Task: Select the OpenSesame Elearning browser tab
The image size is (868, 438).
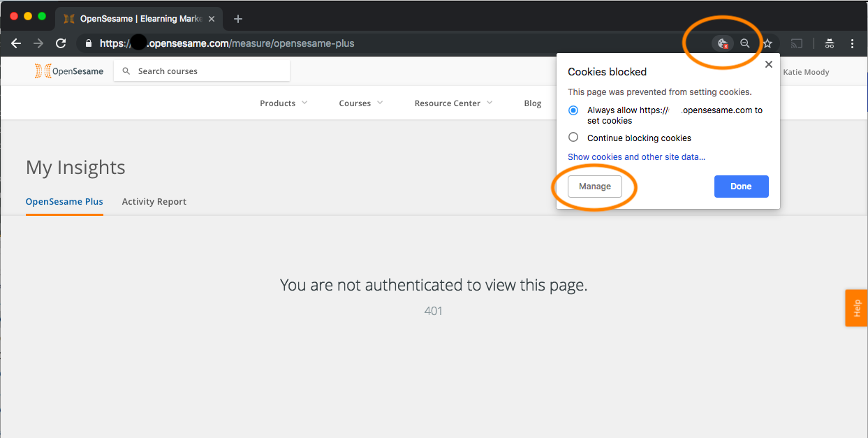Action: pyautogui.click(x=138, y=19)
